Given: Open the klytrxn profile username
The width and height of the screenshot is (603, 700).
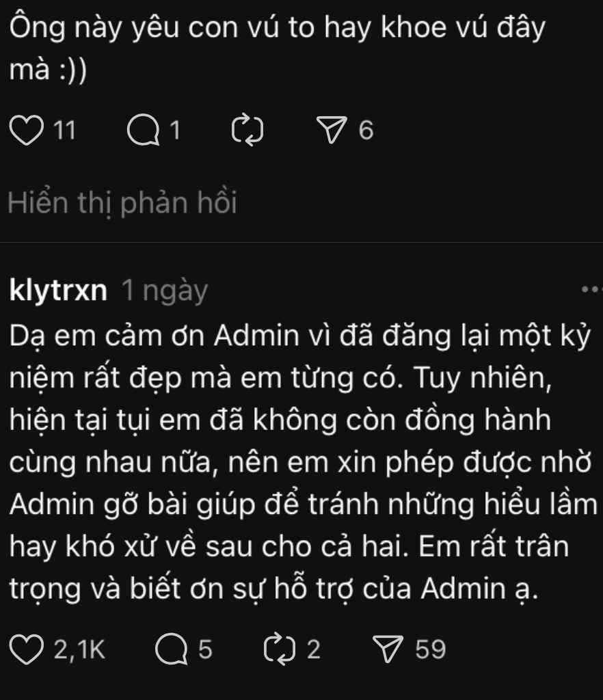Looking at the screenshot, I should [58, 290].
